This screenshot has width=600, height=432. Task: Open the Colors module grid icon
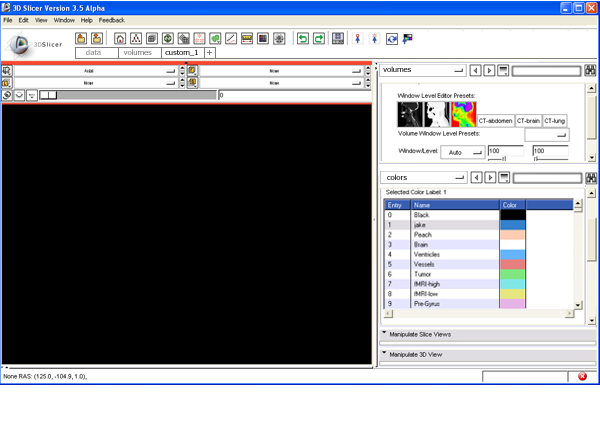click(x=263, y=38)
